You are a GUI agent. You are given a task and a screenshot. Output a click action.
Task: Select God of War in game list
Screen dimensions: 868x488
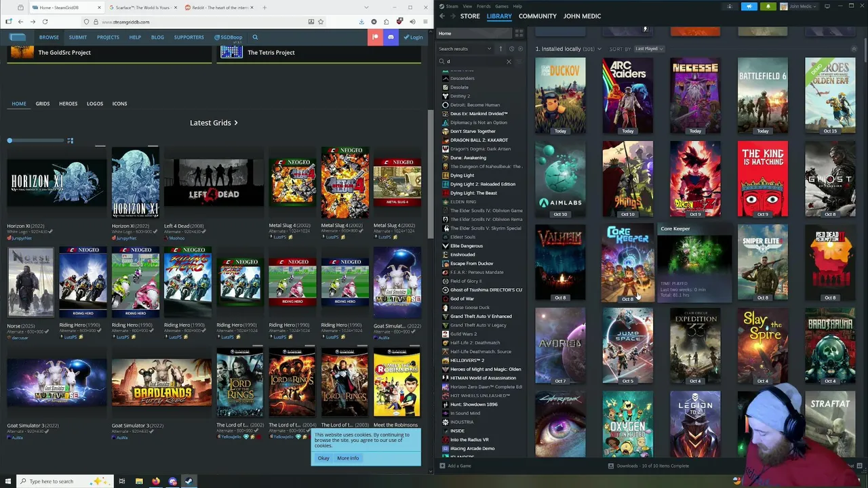(462, 299)
